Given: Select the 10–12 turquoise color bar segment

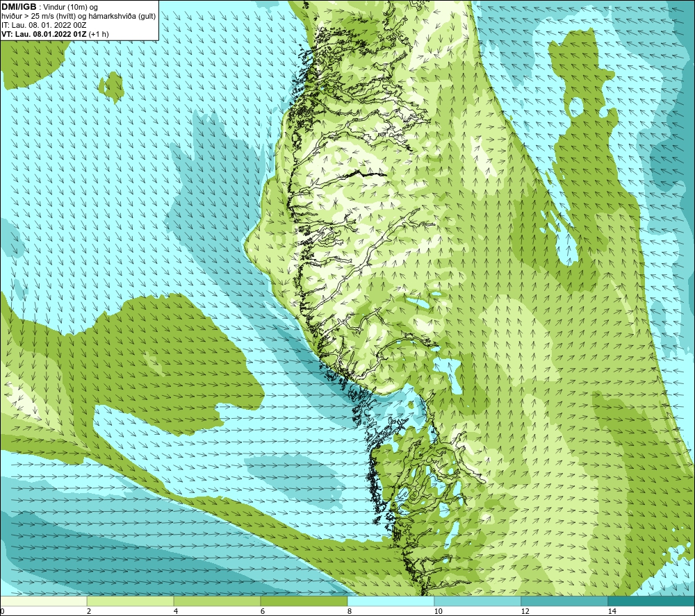Looking at the screenshot, I should tap(477, 601).
